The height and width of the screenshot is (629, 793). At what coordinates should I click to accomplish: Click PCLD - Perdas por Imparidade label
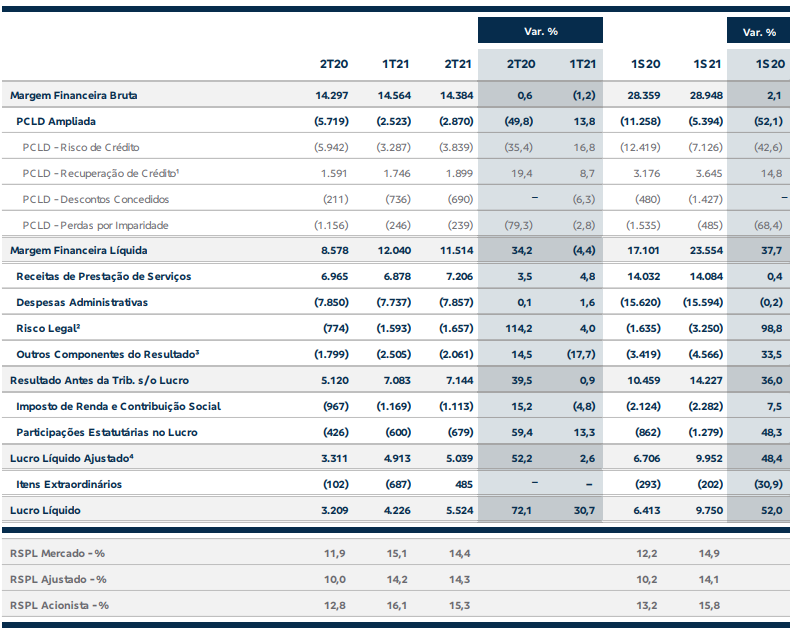tap(96, 225)
